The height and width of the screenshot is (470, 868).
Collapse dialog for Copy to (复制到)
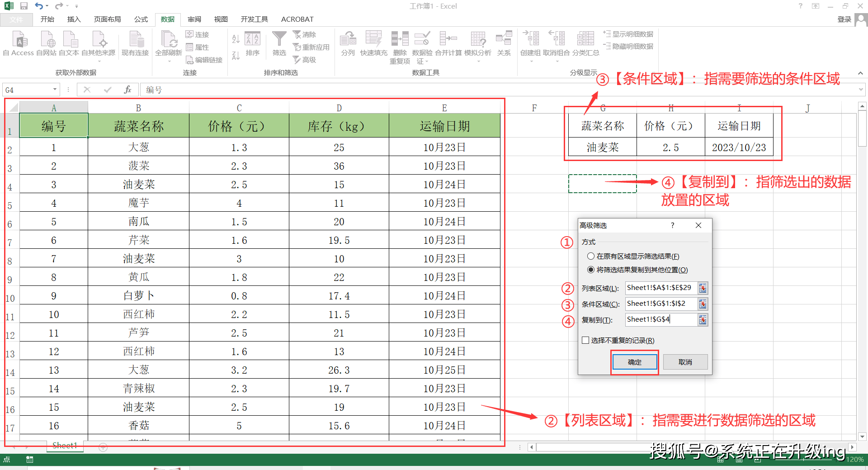pyautogui.click(x=703, y=320)
